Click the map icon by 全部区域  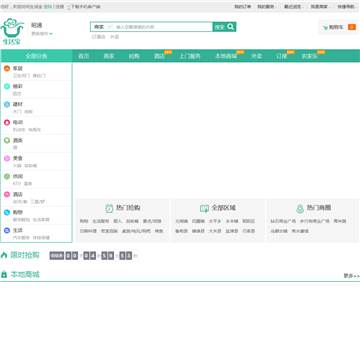click(x=204, y=208)
